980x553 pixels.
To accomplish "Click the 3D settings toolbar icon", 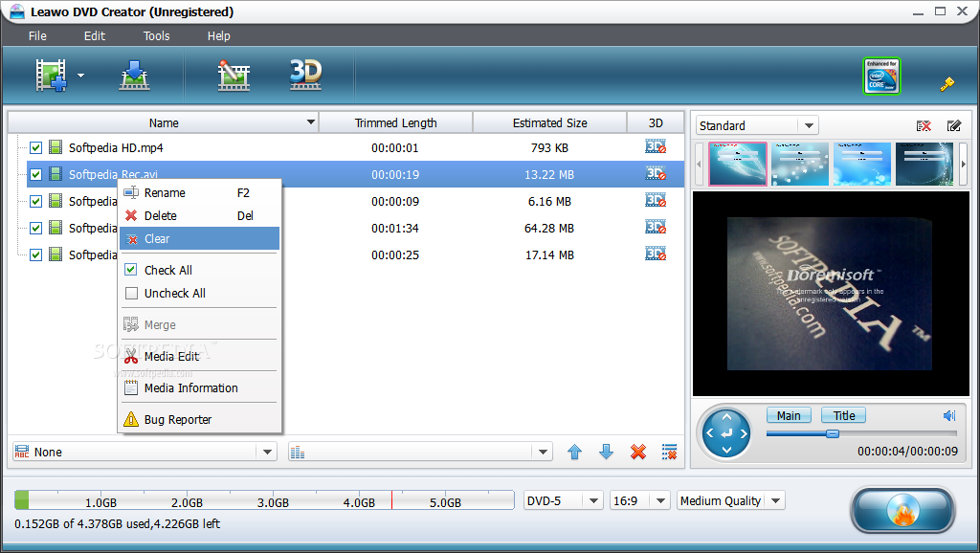I will pos(305,75).
